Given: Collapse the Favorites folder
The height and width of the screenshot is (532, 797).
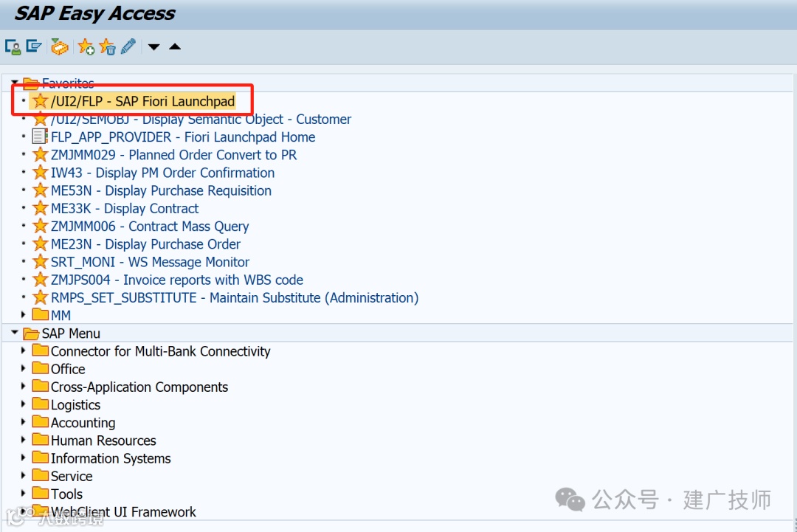Looking at the screenshot, I should (15, 83).
